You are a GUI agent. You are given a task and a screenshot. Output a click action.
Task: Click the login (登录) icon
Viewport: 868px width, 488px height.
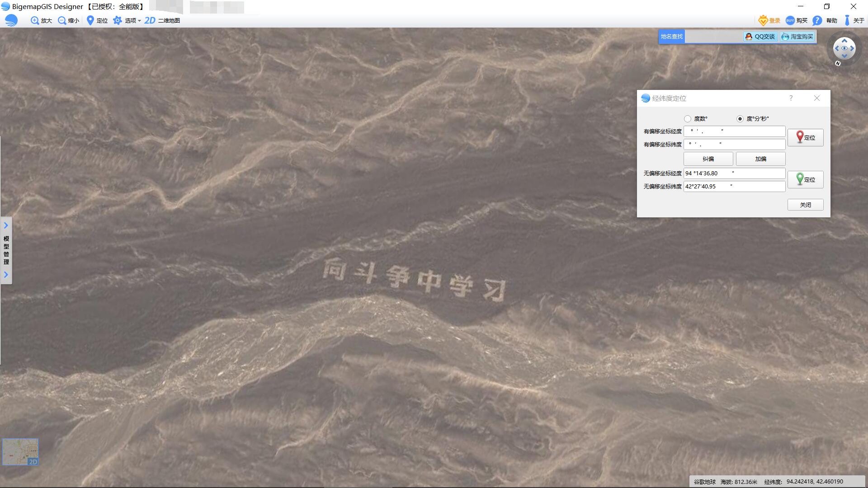tap(763, 20)
